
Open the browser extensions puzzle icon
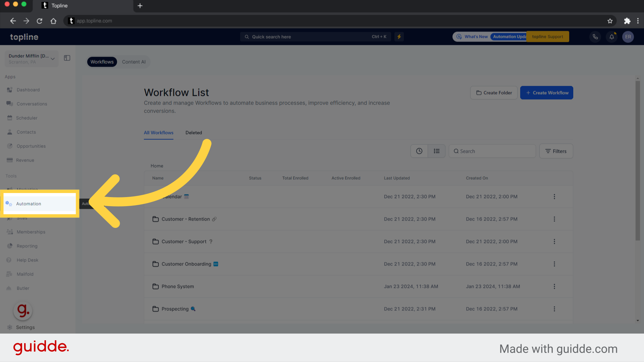[627, 21]
